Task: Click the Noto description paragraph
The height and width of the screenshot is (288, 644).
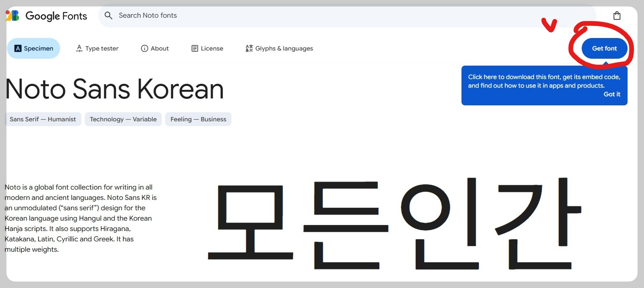Action: 80,218
